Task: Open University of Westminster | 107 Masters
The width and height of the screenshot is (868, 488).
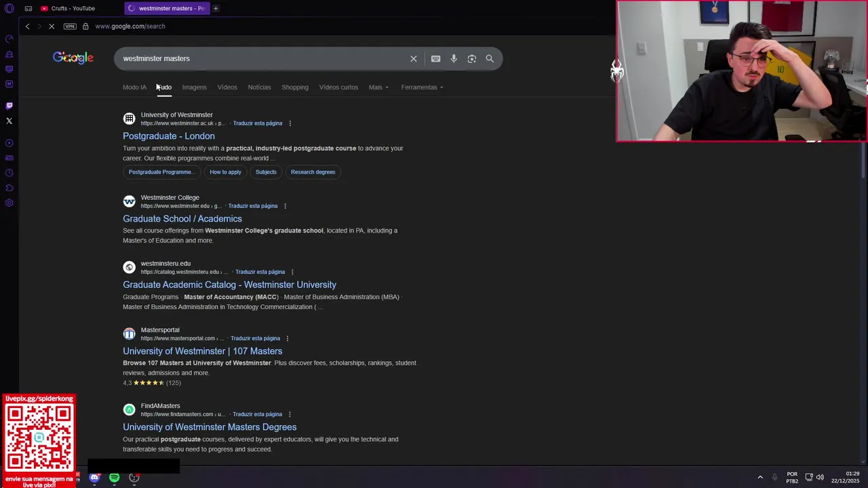Action: (x=203, y=351)
